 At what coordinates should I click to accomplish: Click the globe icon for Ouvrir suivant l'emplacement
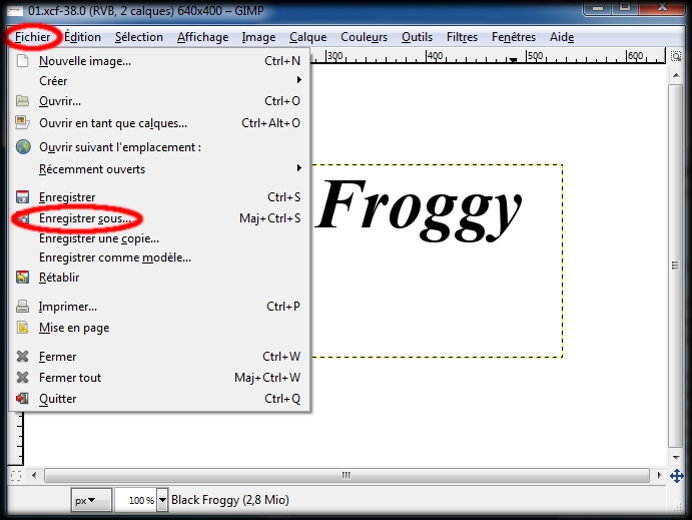click(22, 147)
